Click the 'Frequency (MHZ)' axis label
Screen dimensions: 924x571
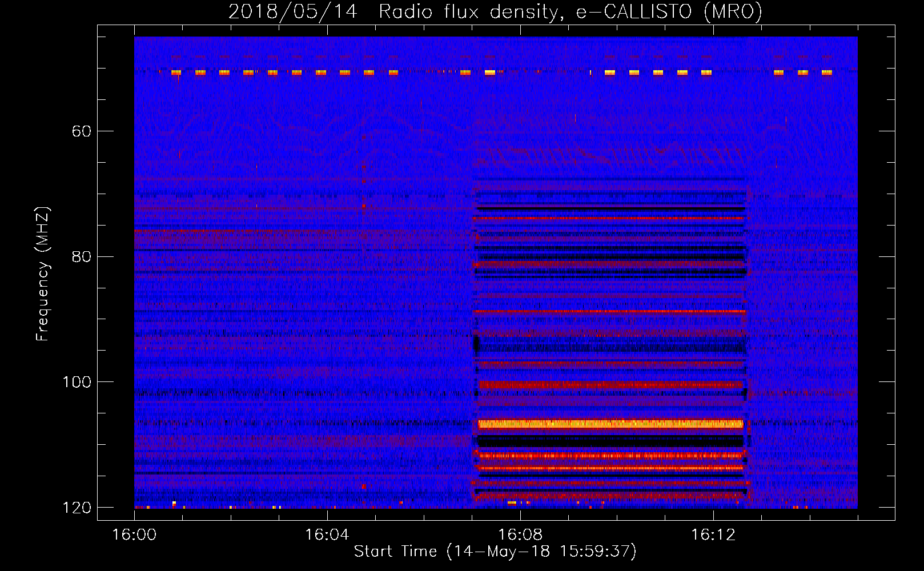pyautogui.click(x=43, y=274)
